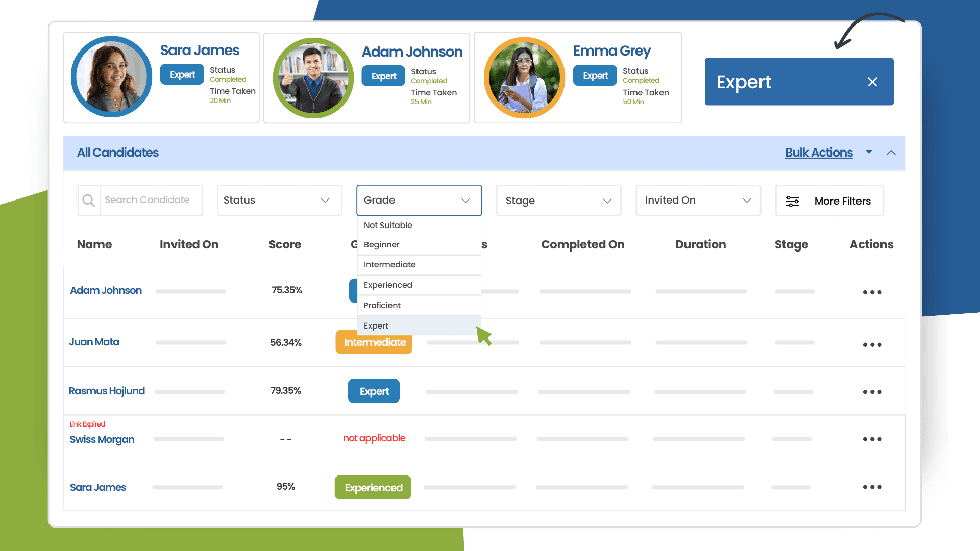Click the search magnifier icon
The image size is (980, 551).
pos(89,200)
